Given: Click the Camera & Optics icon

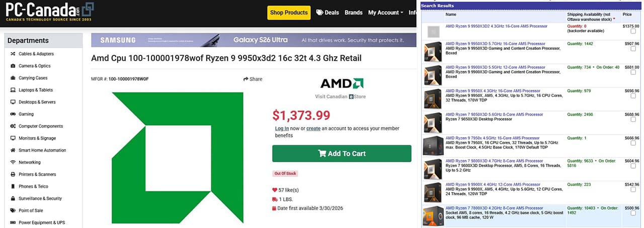Looking at the screenshot, I should [13, 66].
